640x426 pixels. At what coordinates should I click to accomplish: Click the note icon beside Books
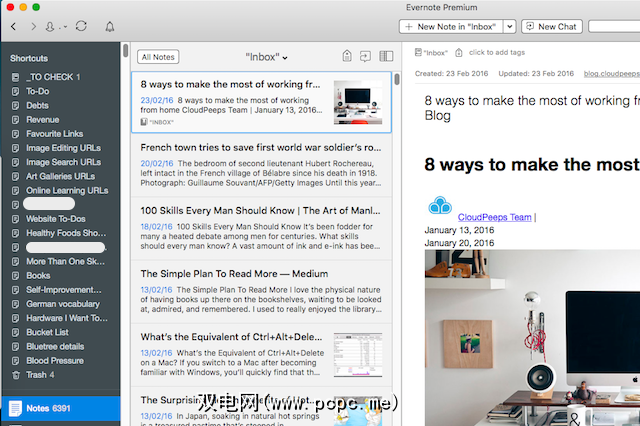click(16, 276)
